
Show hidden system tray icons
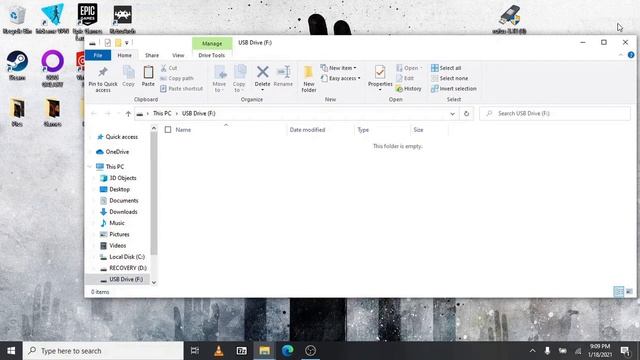pyautogui.click(x=532, y=351)
